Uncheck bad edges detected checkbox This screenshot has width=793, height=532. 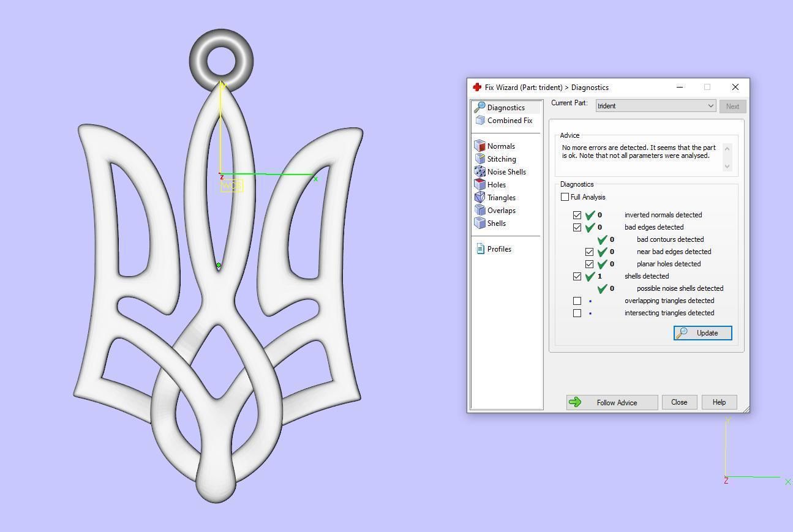(577, 227)
